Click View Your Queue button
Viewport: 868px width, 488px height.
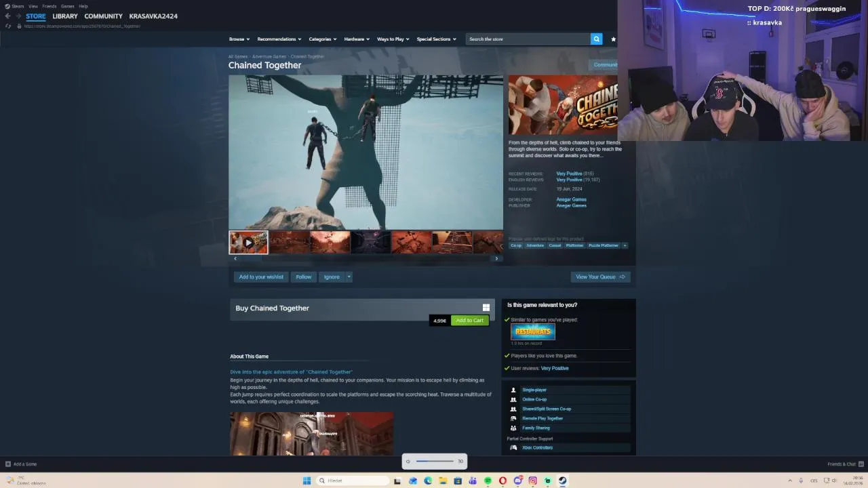600,277
